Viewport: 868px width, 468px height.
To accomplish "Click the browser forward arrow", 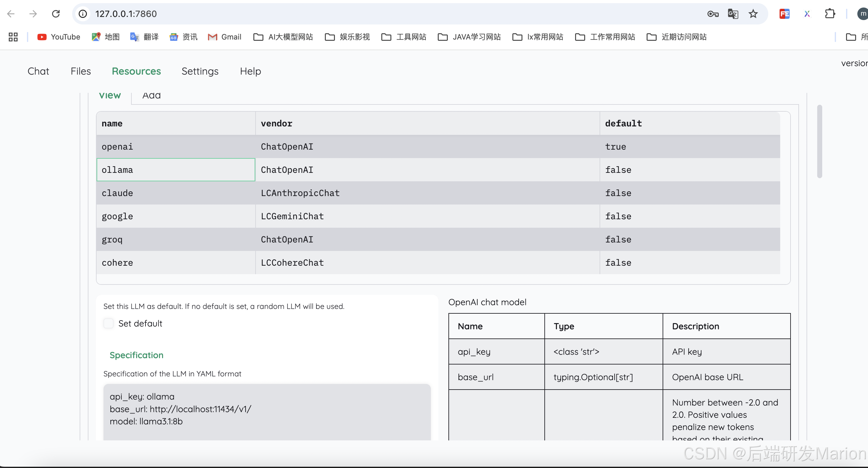I will 33,14.
